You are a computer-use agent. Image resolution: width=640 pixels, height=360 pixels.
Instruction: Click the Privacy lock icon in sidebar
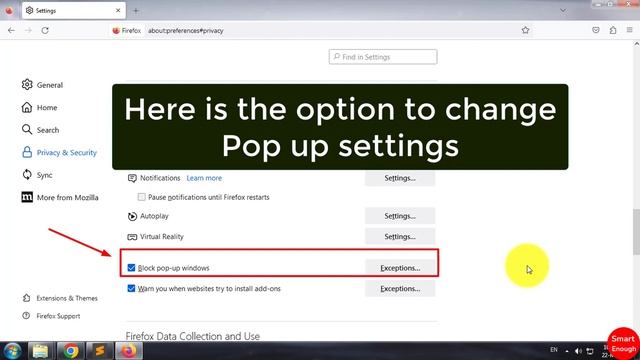coord(27,152)
